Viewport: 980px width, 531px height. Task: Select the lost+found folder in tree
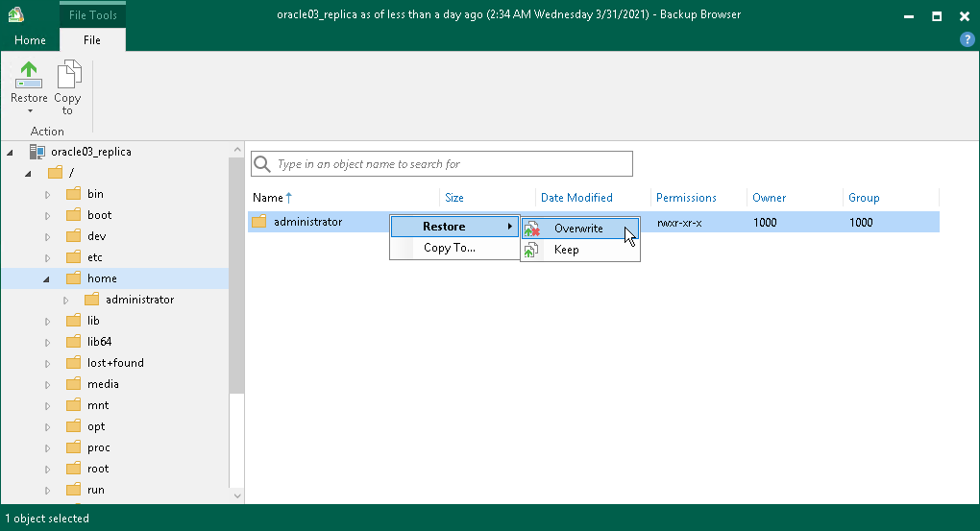(x=115, y=363)
